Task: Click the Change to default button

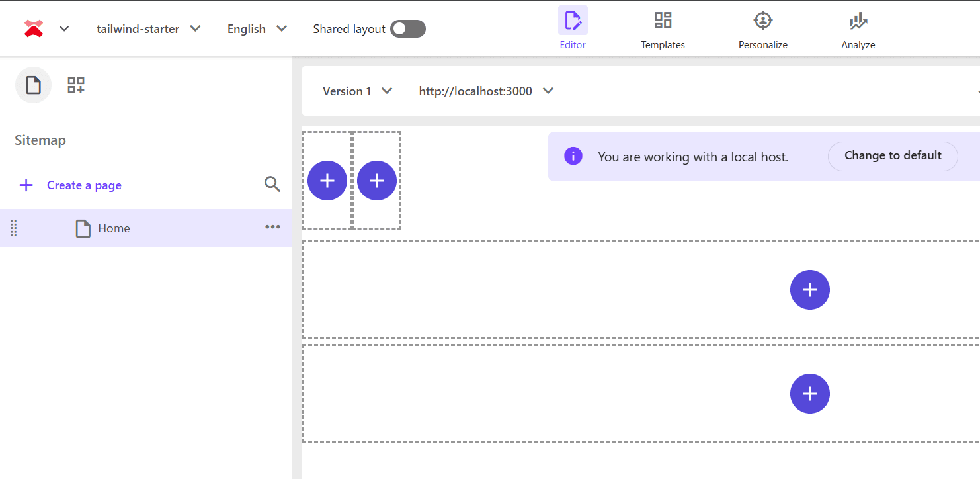Action: (x=893, y=156)
